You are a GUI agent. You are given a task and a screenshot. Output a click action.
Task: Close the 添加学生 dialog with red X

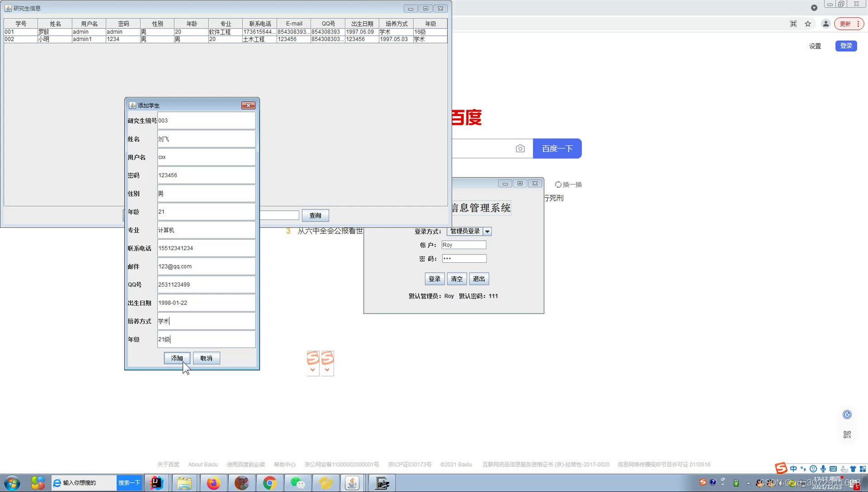tap(248, 105)
